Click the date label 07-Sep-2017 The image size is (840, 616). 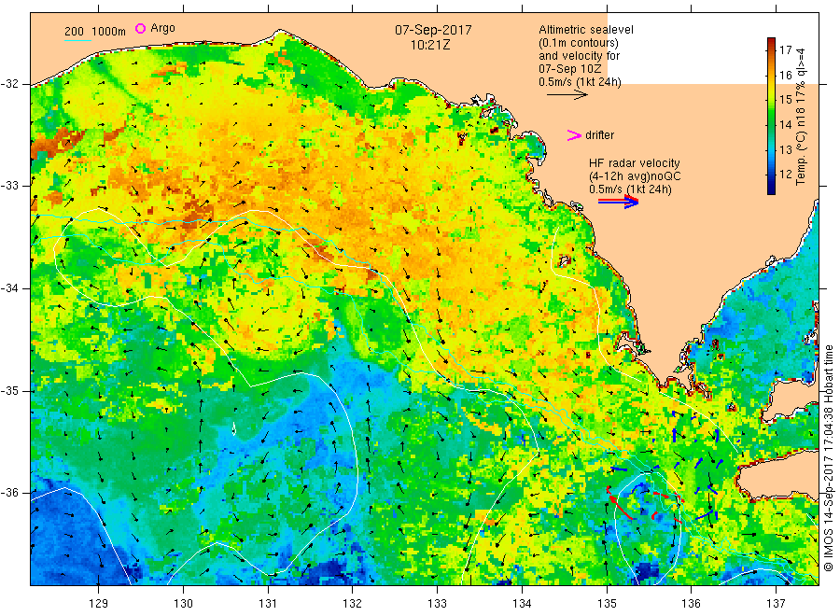(433, 30)
